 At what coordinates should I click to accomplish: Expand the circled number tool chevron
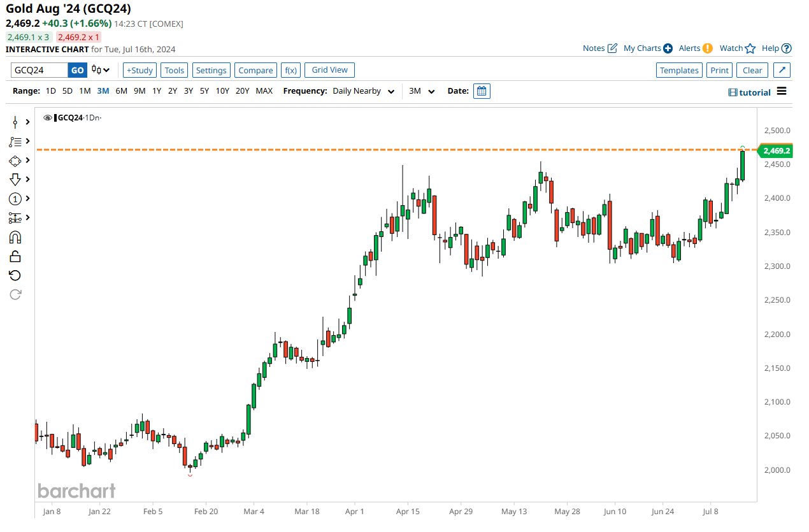pyautogui.click(x=27, y=199)
